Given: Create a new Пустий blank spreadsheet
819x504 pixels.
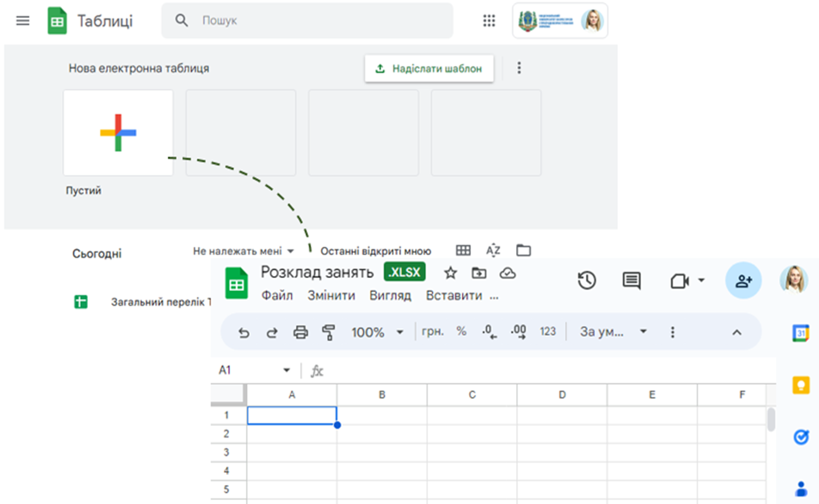Looking at the screenshot, I should (x=118, y=133).
